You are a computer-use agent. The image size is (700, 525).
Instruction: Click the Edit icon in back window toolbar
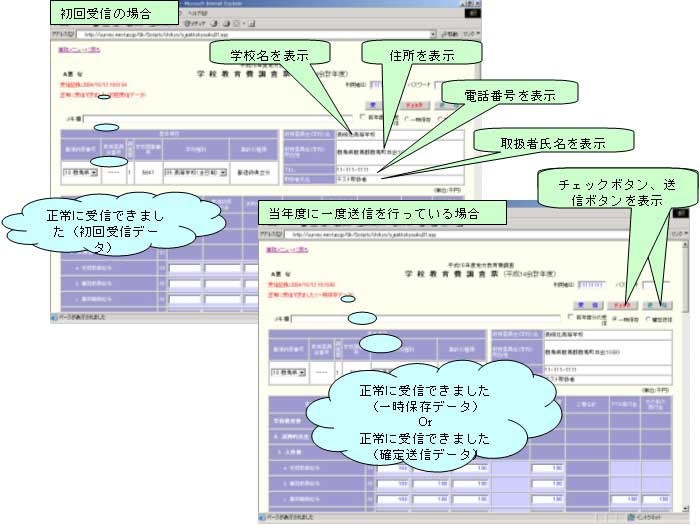coord(252,23)
